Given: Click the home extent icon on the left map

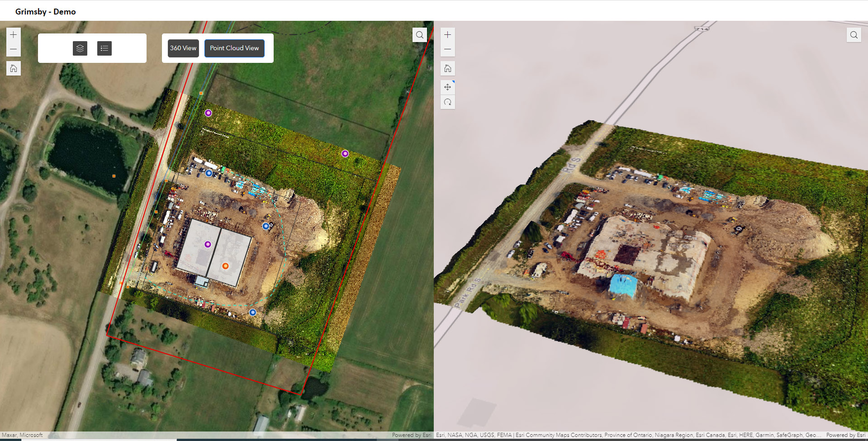Looking at the screenshot, I should click(13, 68).
